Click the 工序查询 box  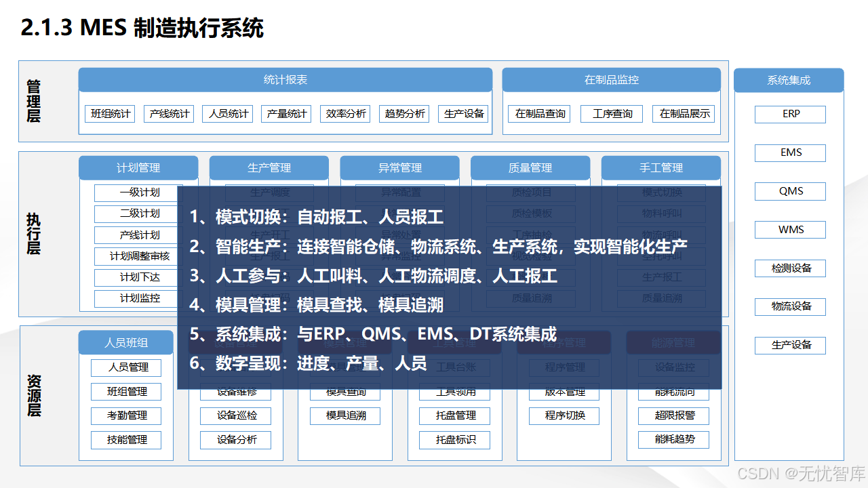[x=611, y=113]
